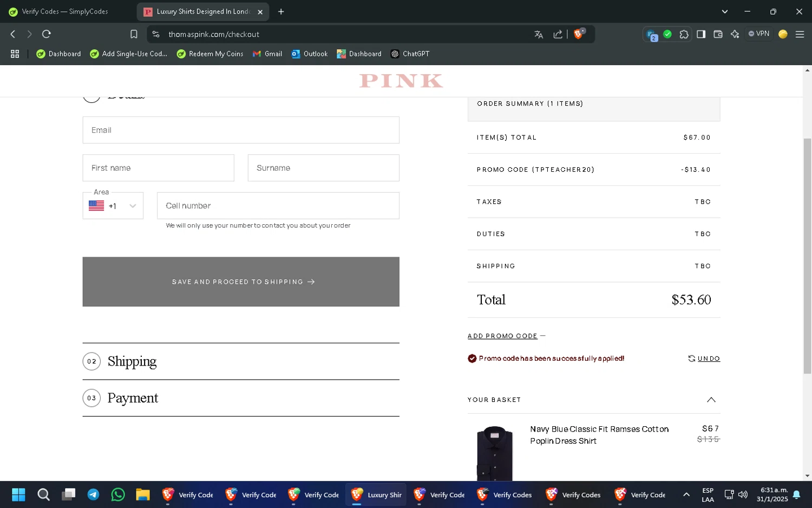Open Leo AI sparkle icon
Screen dimensions: 812x508
click(735, 34)
